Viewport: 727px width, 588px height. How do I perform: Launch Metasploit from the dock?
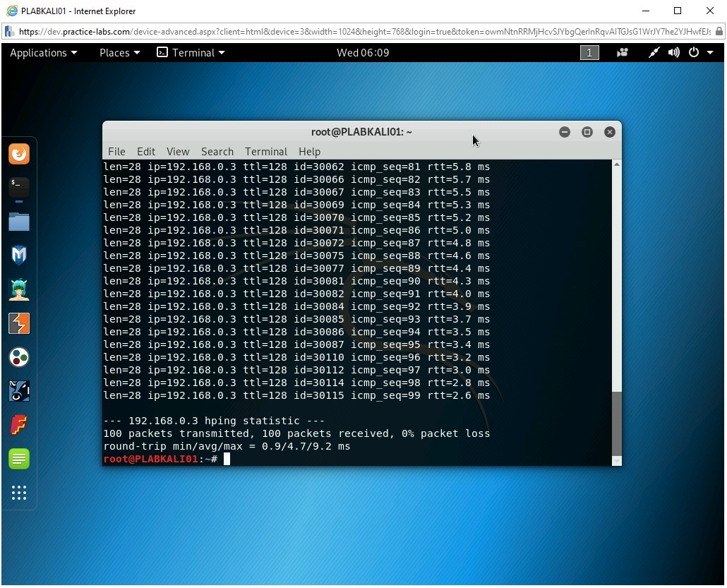coord(19,256)
